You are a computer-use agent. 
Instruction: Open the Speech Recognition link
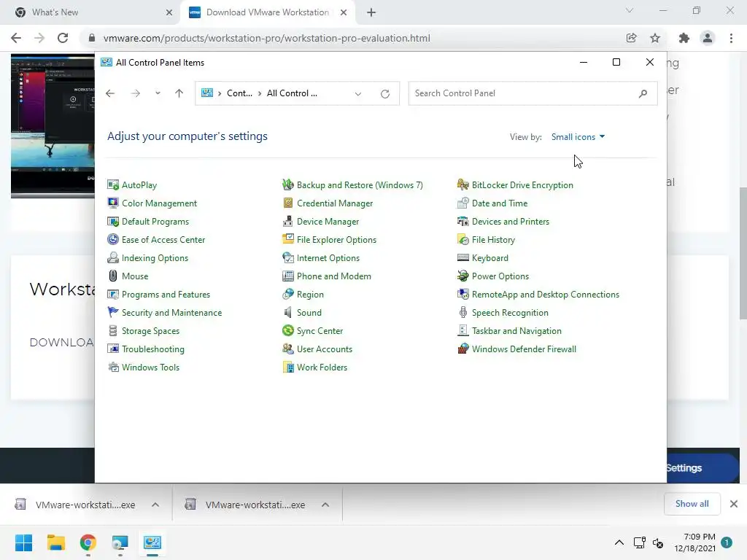[x=510, y=312]
